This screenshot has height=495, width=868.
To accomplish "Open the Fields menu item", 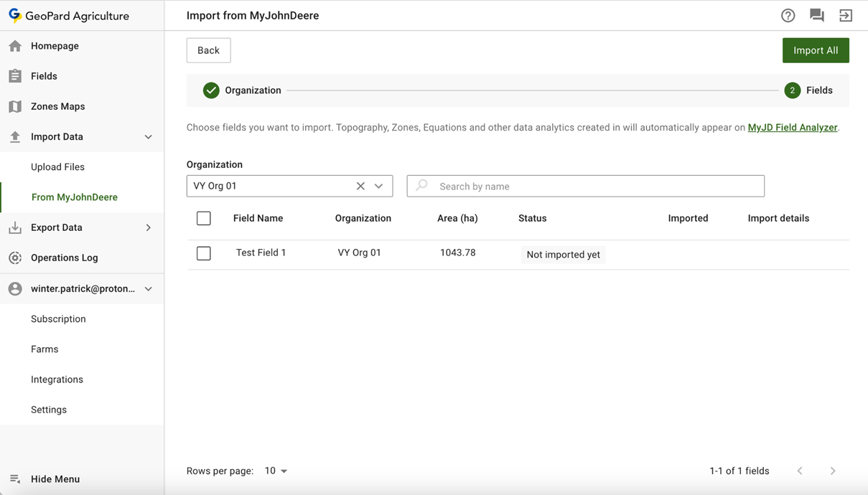I will click(44, 76).
